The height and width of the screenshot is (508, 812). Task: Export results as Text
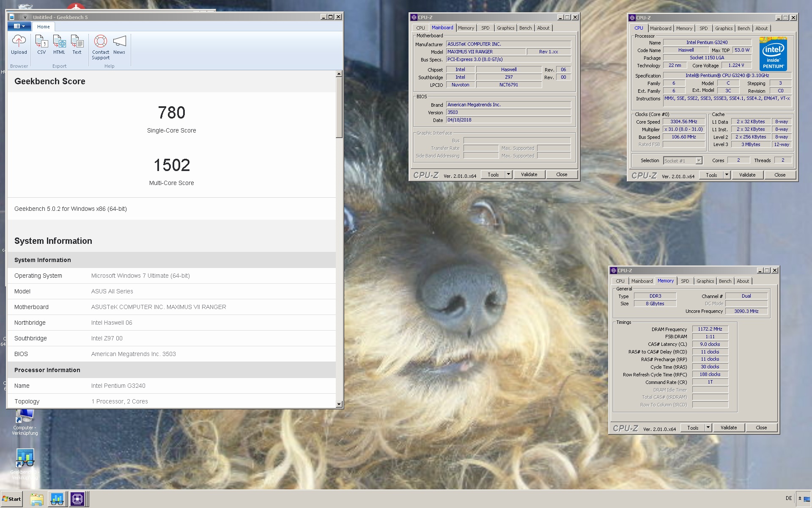click(77, 45)
